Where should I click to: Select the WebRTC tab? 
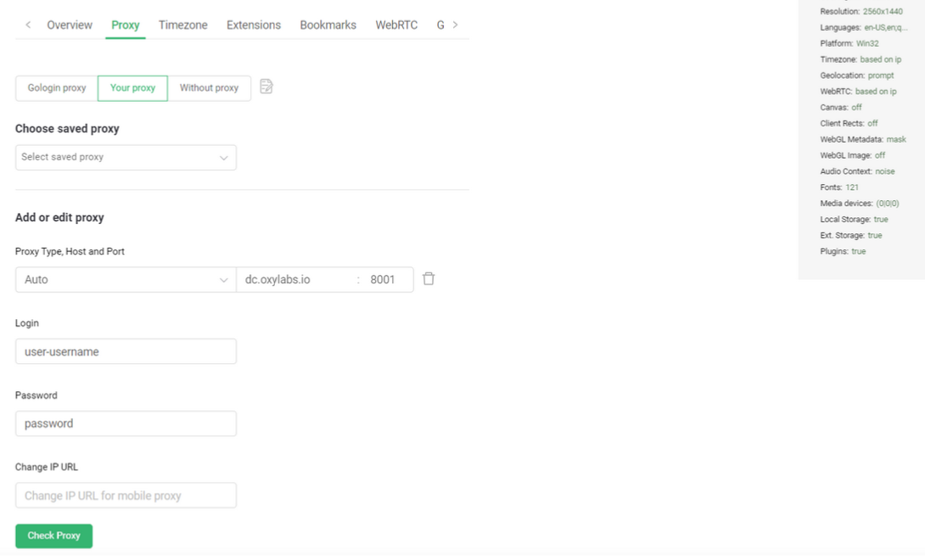pos(396,25)
